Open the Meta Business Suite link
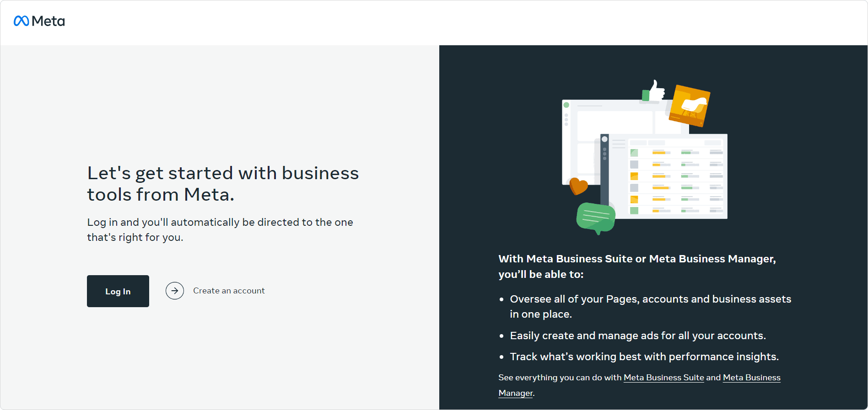Screen dimensions: 868x410 663,378
